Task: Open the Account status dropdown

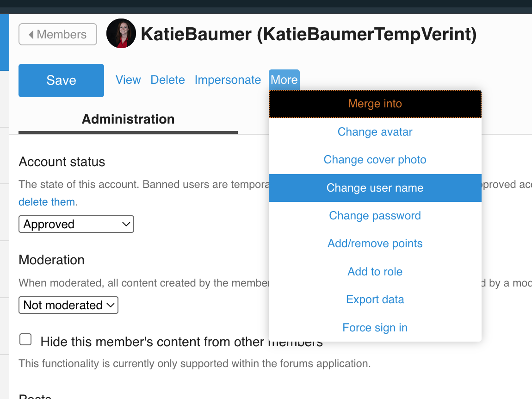Action: (x=76, y=224)
